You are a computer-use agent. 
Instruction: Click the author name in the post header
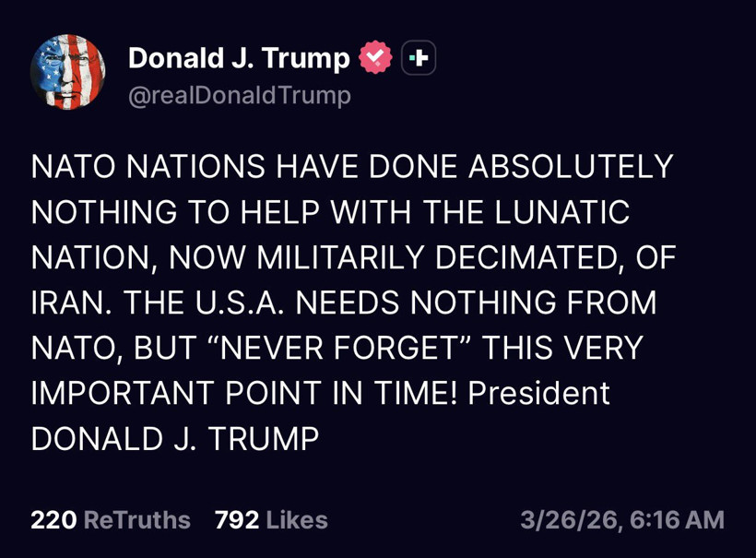pyautogui.click(x=238, y=58)
